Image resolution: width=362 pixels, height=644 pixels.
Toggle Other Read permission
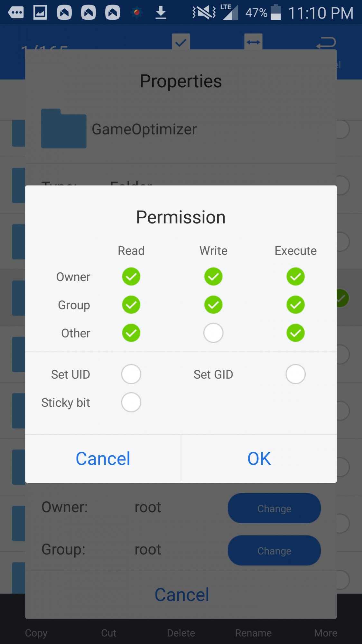[131, 333]
